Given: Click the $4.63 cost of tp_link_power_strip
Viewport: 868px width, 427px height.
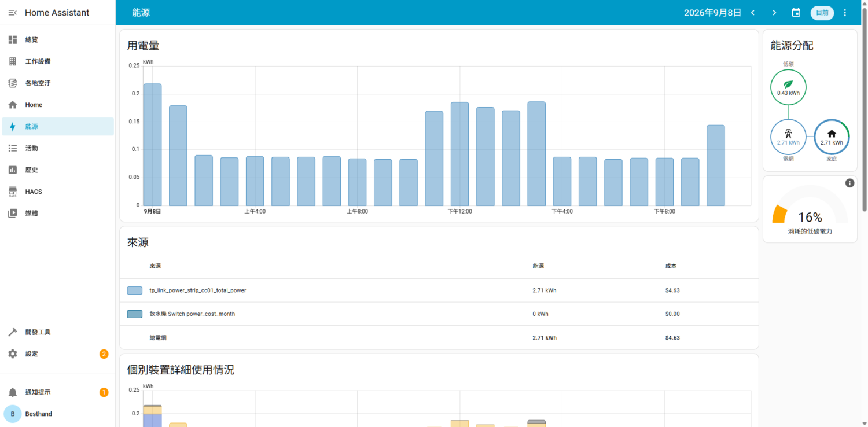Looking at the screenshot, I should pyautogui.click(x=672, y=290).
